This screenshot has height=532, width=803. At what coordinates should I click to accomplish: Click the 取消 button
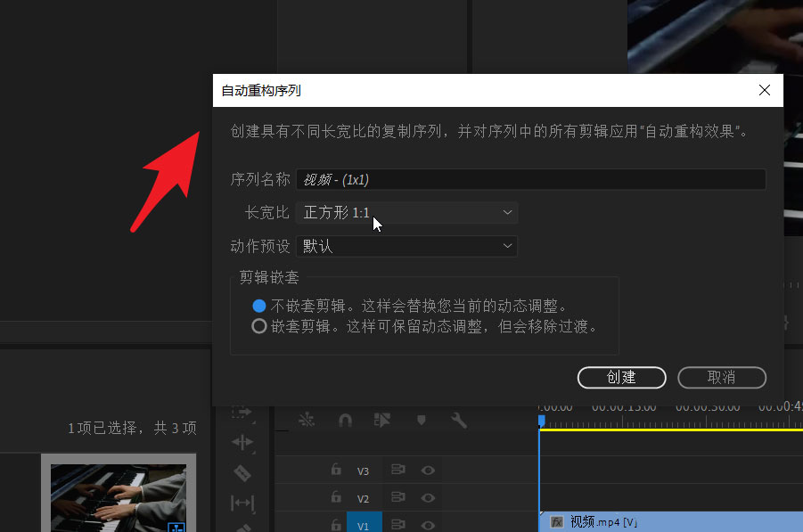[x=722, y=377]
